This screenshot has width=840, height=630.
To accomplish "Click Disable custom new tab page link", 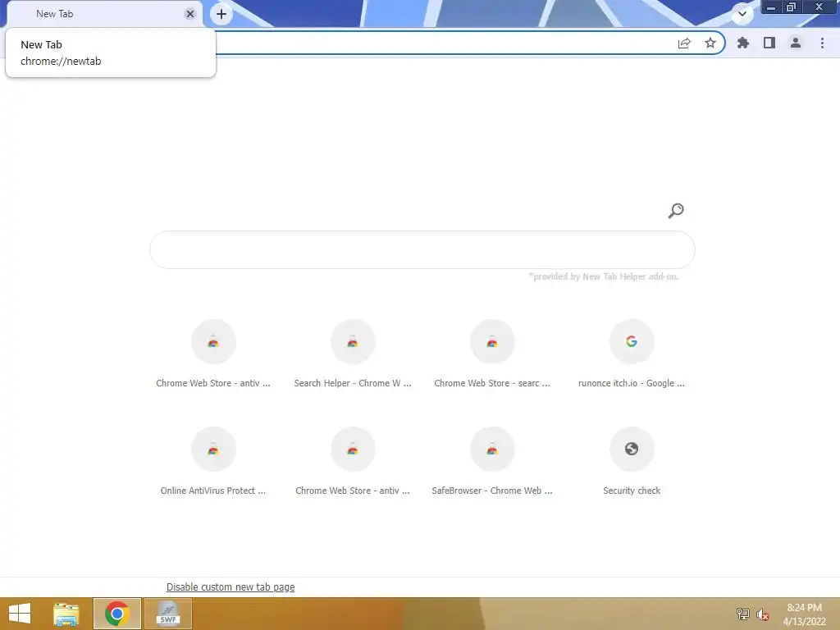I will click(x=231, y=587).
